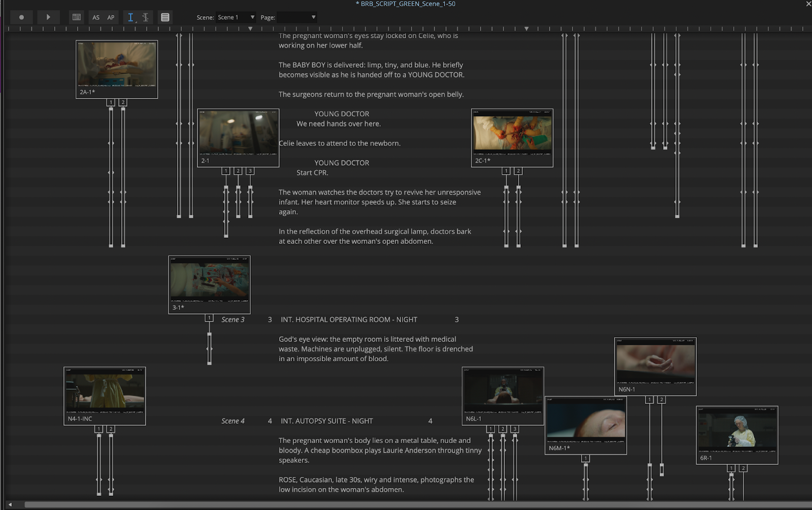
Task: Click the left scroll arrow at bottom
Action: coord(10,504)
